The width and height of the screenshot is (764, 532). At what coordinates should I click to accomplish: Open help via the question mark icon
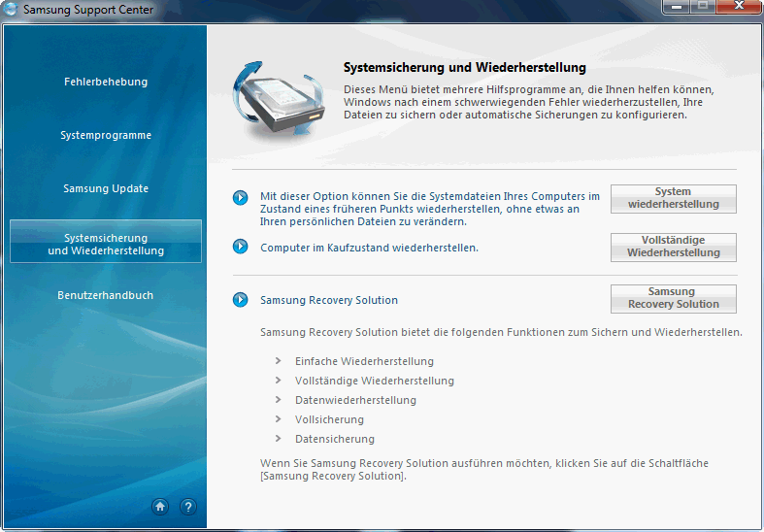coord(188,506)
